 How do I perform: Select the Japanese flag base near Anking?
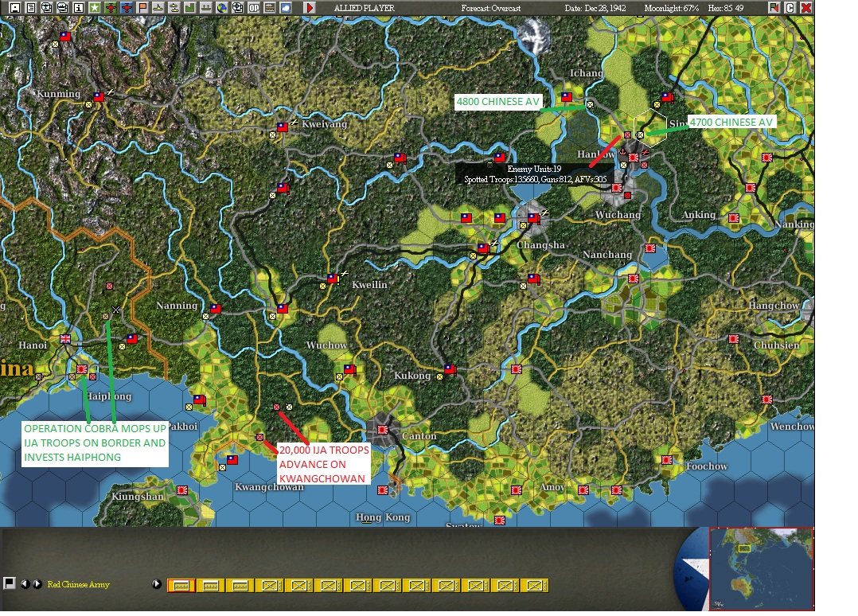coord(734,218)
